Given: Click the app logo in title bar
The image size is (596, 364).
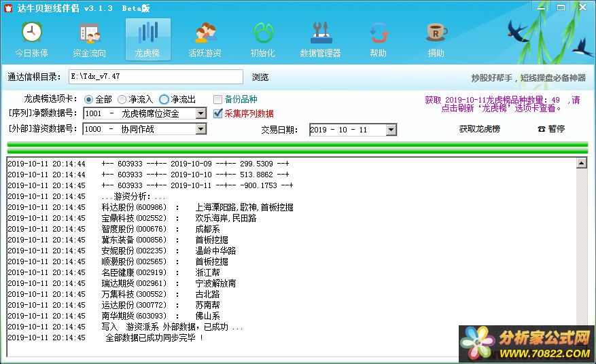Looking at the screenshot, I should tap(8, 8).
